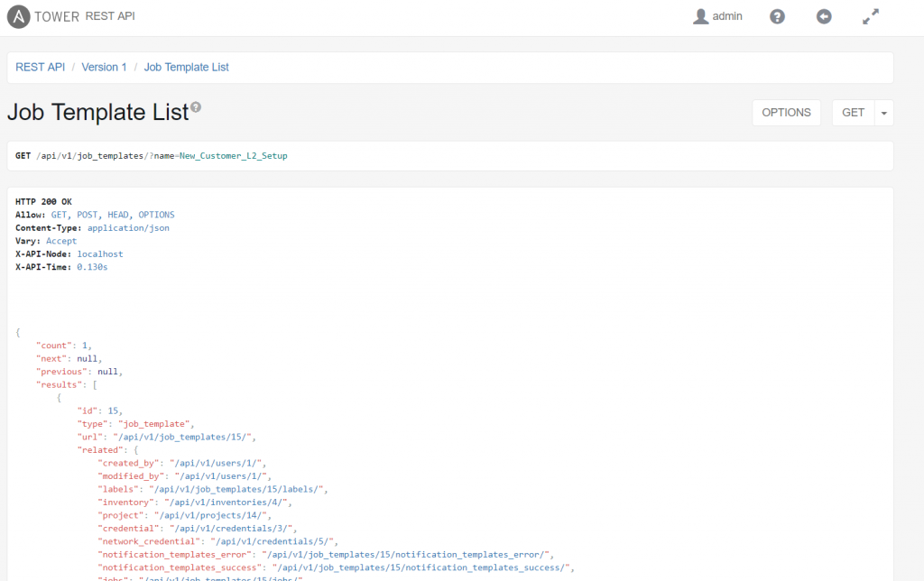Open the help question mark icon
Image resolution: width=924 pixels, height=581 pixels.
pos(777,16)
